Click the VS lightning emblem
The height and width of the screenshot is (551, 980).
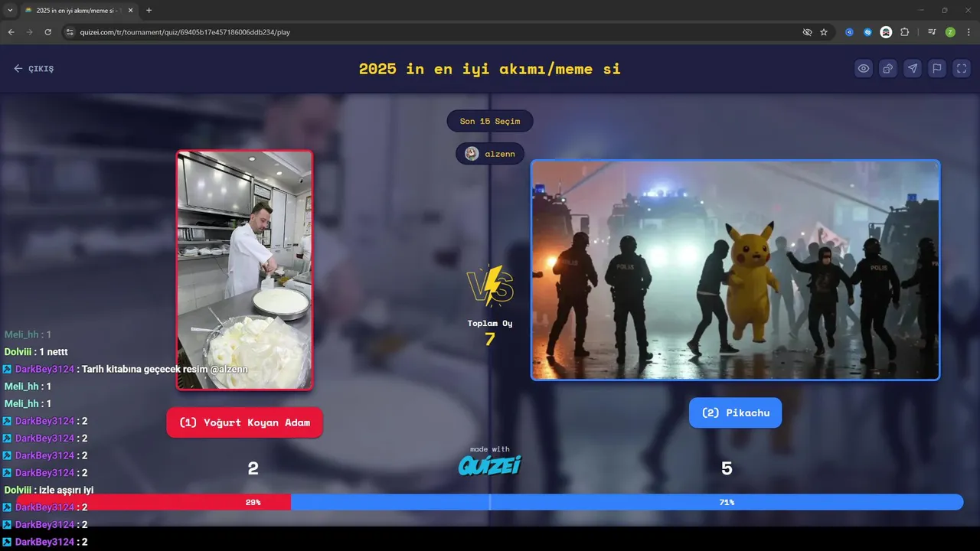490,285
